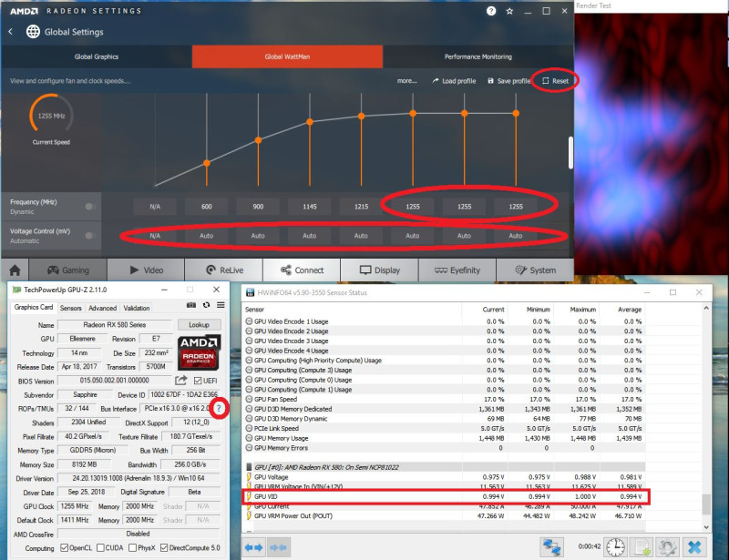Click the HWiNFO blue X close icon

[694, 547]
